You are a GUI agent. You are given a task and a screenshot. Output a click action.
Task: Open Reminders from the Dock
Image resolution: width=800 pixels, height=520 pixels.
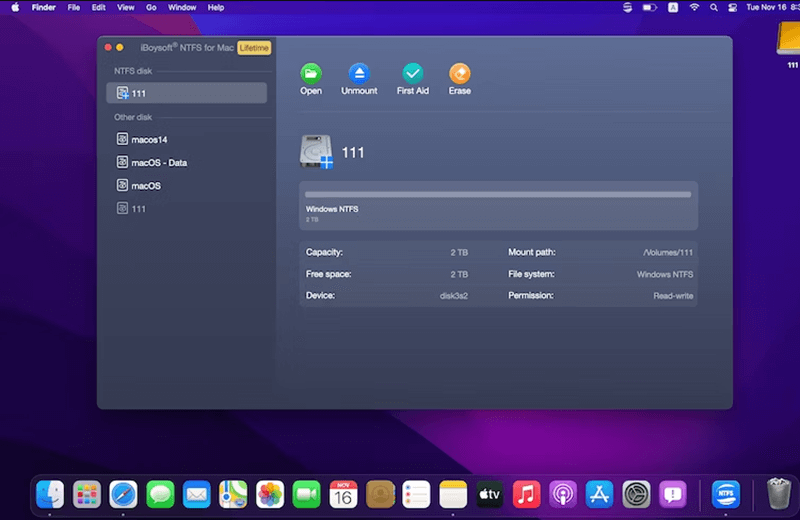[416, 494]
